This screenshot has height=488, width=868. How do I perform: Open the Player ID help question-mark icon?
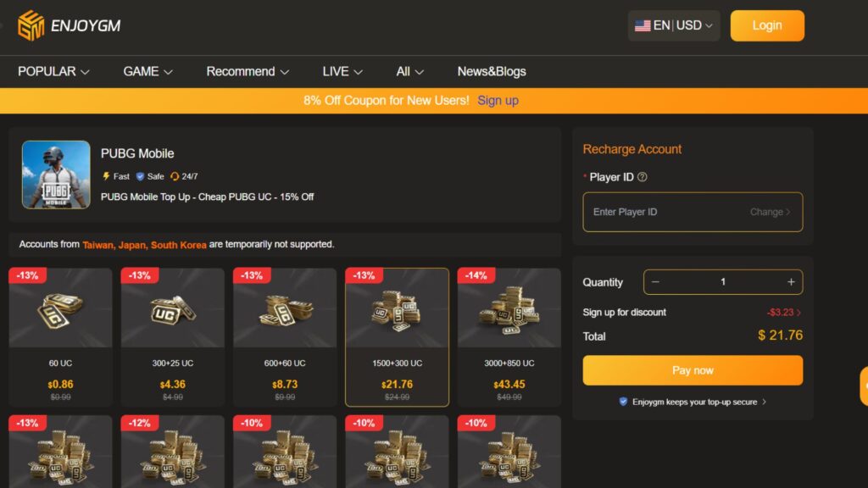tap(643, 177)
